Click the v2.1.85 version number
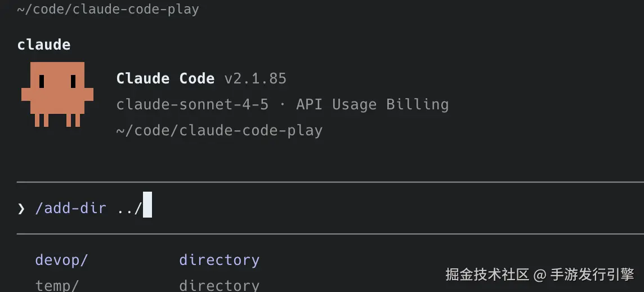 (255, 78)
